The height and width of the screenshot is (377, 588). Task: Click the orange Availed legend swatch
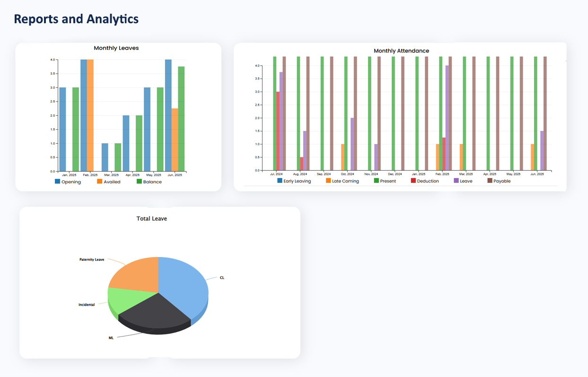point(100,182)
